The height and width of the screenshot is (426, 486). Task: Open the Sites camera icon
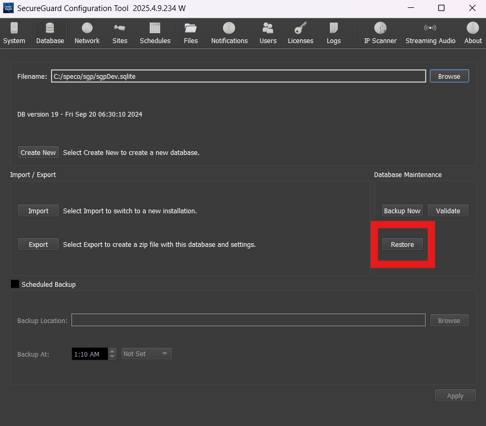(119, 28)
